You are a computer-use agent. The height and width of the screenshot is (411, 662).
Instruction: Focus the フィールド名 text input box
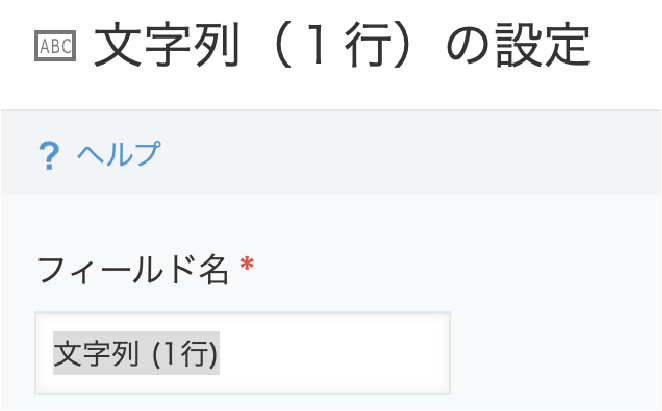click(x=242, y=353)
